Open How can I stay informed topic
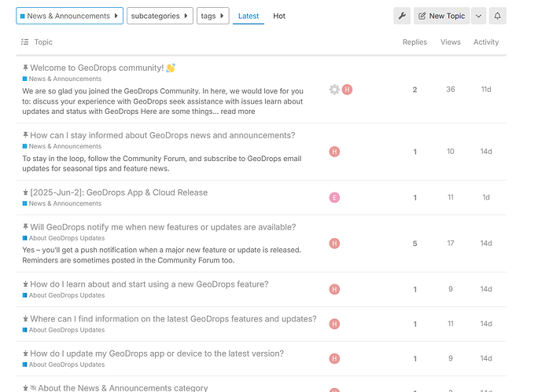The height and width of the screenshot is (392, 534). (x=163, y=135)
